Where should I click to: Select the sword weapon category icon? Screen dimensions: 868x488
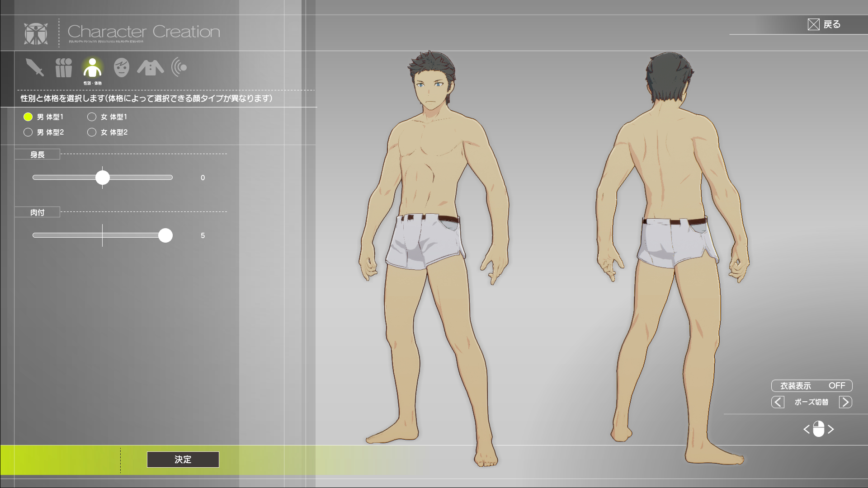pos(35,68)
